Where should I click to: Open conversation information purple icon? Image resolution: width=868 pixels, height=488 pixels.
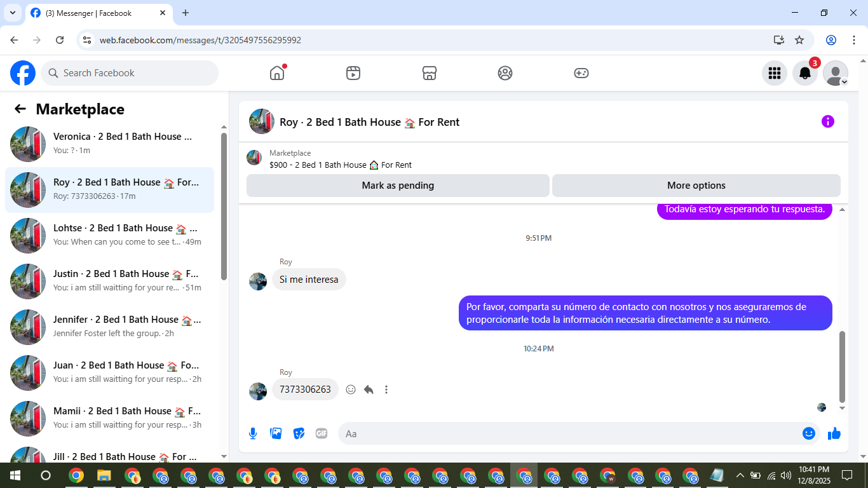[x=827, y=121]
